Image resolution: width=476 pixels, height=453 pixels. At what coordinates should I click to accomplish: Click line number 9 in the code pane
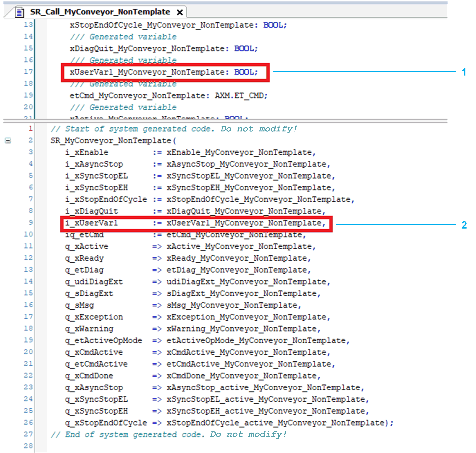point(31,222)
